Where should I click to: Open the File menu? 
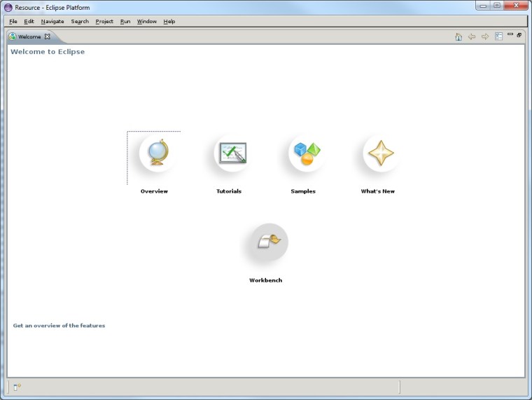point(13,21)
